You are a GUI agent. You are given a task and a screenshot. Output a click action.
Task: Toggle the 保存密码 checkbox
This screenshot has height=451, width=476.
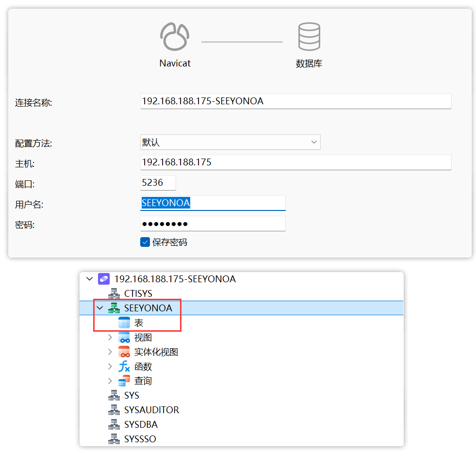(145, 242)
